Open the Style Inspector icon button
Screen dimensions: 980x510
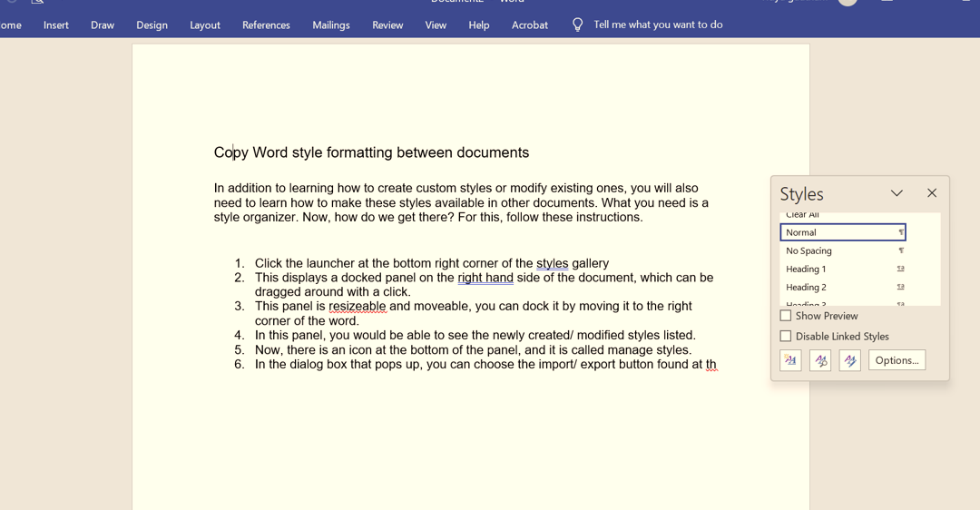[x=820, y=360]
